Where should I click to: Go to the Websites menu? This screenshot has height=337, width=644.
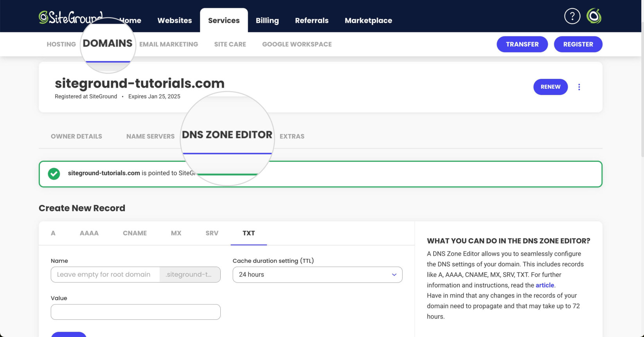pyautogui.click(x=174, y=20)
